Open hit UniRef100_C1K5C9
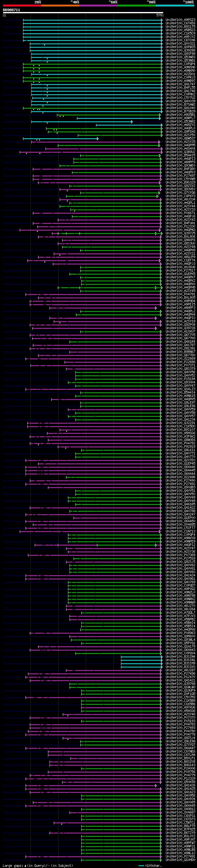Viewport: 197px width, 868px height. point(180,33)
